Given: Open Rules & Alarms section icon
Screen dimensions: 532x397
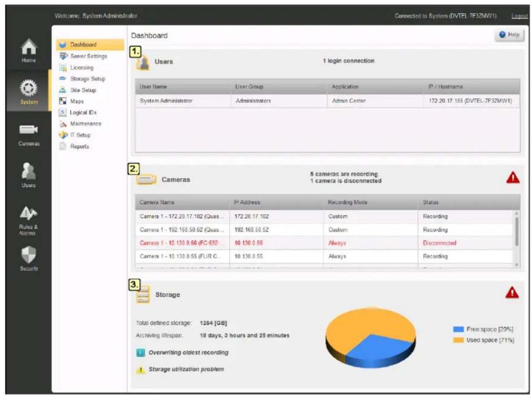Looking at the screenshot, I should tap(28, 213).
